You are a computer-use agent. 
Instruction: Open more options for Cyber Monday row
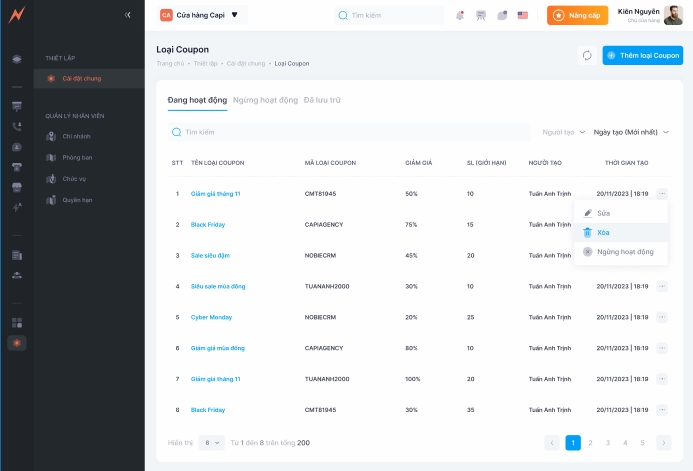(662, 317)
